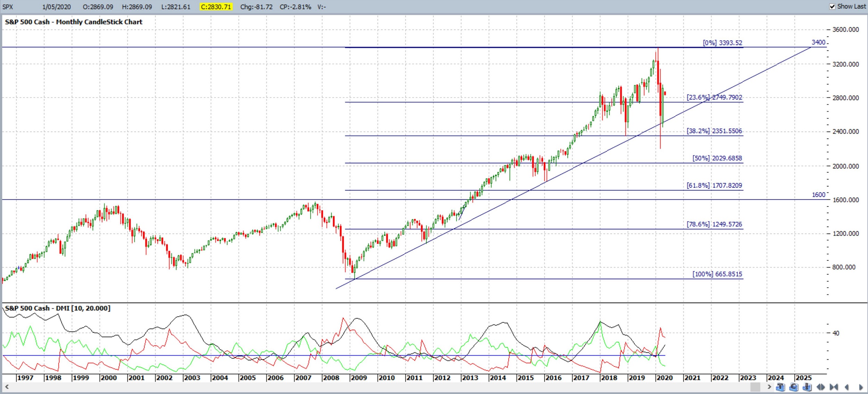Select the [100%] 665.8515 Fibonacci label

[x=717, y=274]
